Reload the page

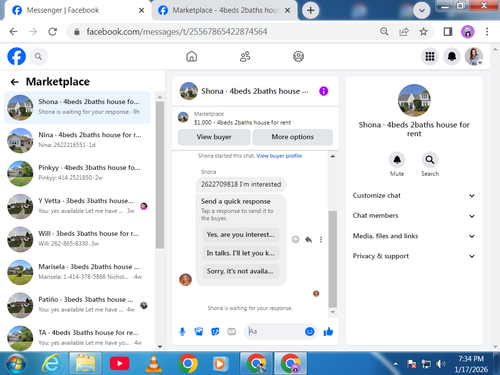coord(52,32)
